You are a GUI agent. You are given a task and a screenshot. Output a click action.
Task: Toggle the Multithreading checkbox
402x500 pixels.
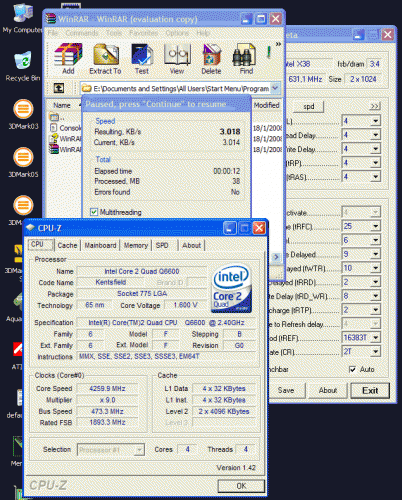(94, 212)
